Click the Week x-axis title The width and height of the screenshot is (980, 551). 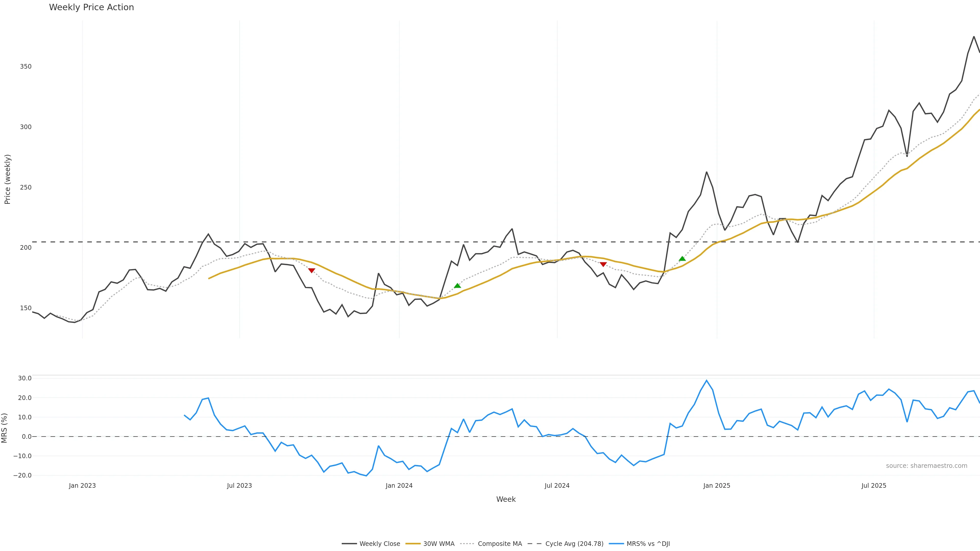pyautogui.click(x=506, y=499)
